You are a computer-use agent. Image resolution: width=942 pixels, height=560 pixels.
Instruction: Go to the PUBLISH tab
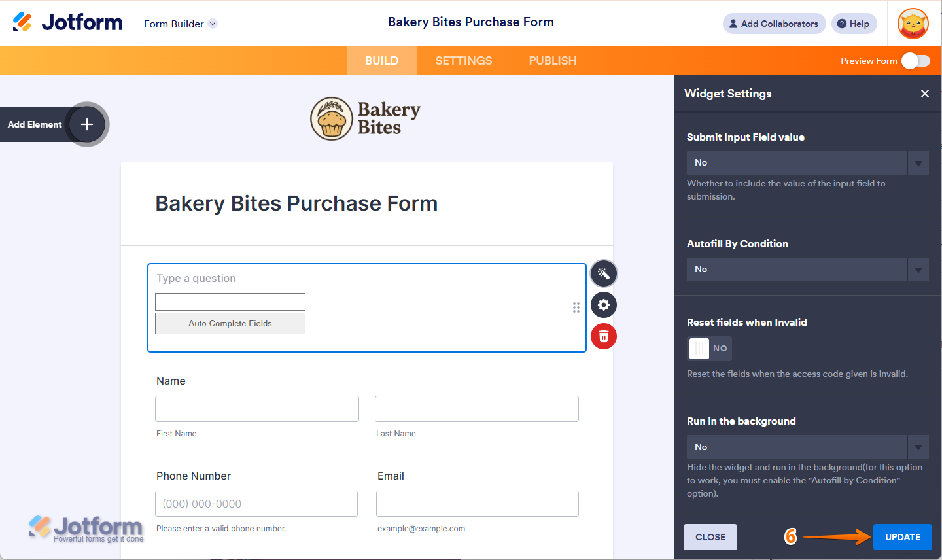tap(553, 61)
